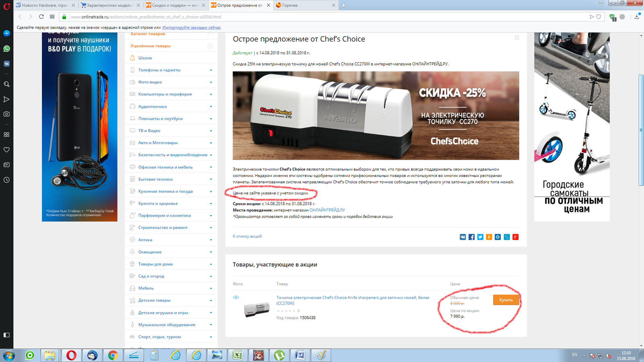644x362 pixels.
Task: Switch to Характеристики модели tab
Action: click(x=110, y=5)
